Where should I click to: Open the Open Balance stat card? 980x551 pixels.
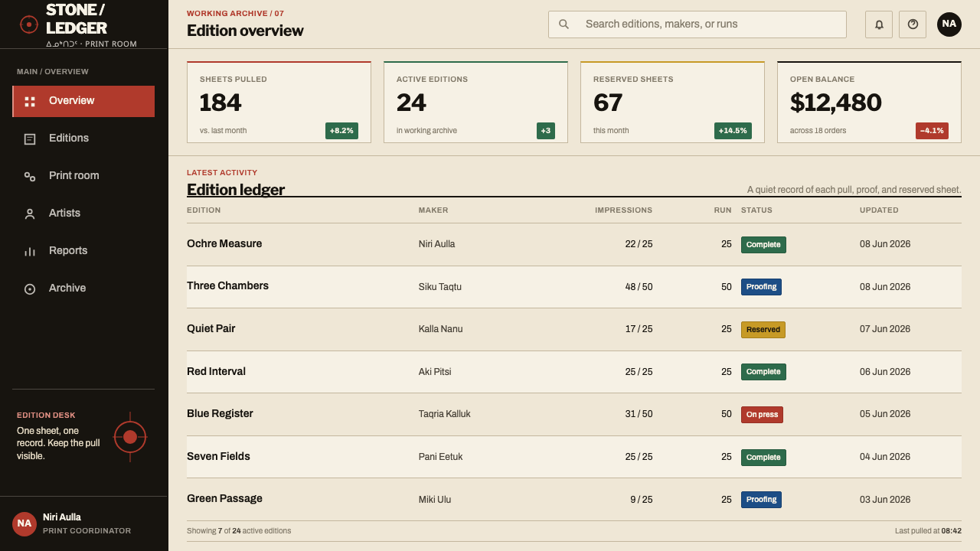(869, 102)
